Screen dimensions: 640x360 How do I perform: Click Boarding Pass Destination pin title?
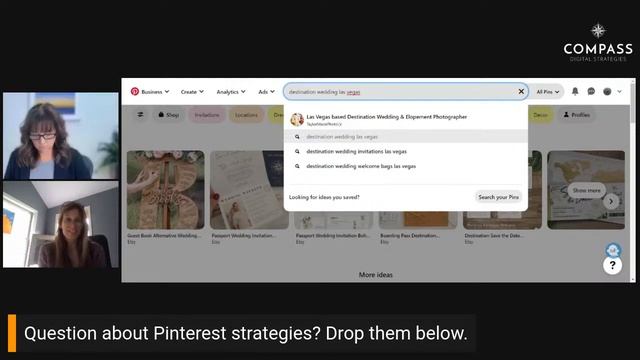(x=410, y=236)
